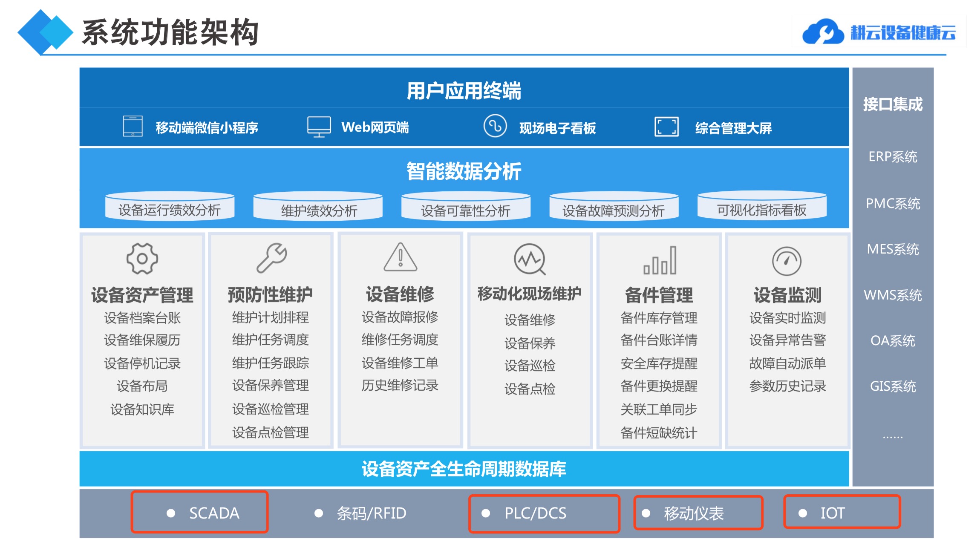Click the warning triangle icon above 设备维修
980x559 pixels.
point(400,257)
